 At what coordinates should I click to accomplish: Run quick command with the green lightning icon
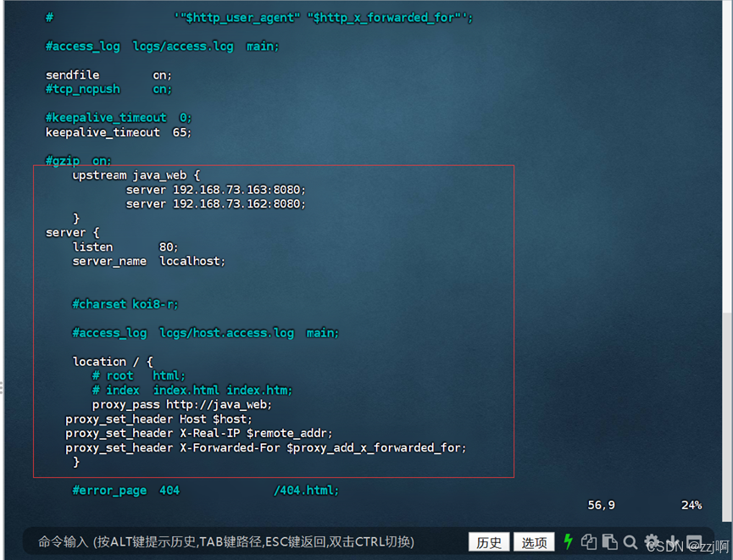[x=569, y=541]
